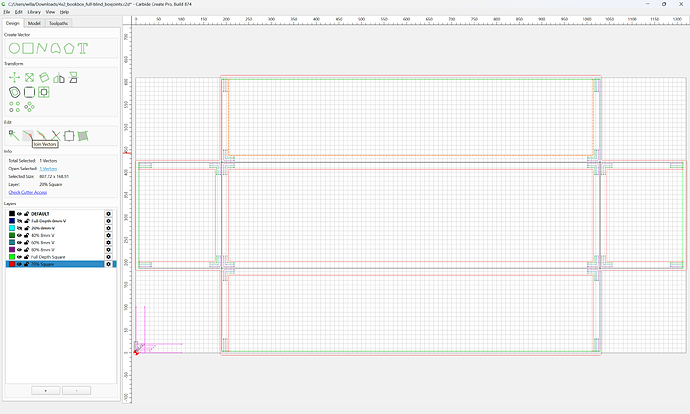Hide the purple layer via eye

(x=19, y=249)
